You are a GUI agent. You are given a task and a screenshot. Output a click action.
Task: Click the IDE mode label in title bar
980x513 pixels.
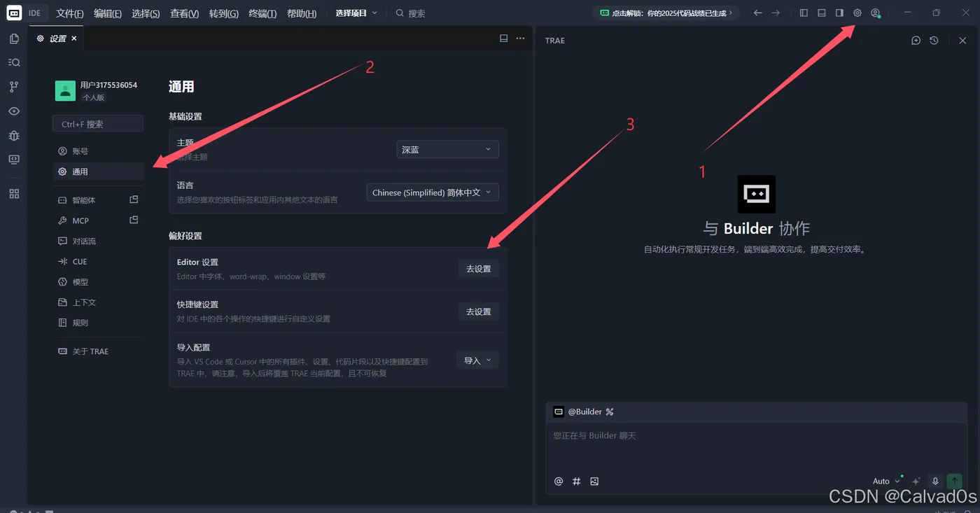[x=34, y=13]
